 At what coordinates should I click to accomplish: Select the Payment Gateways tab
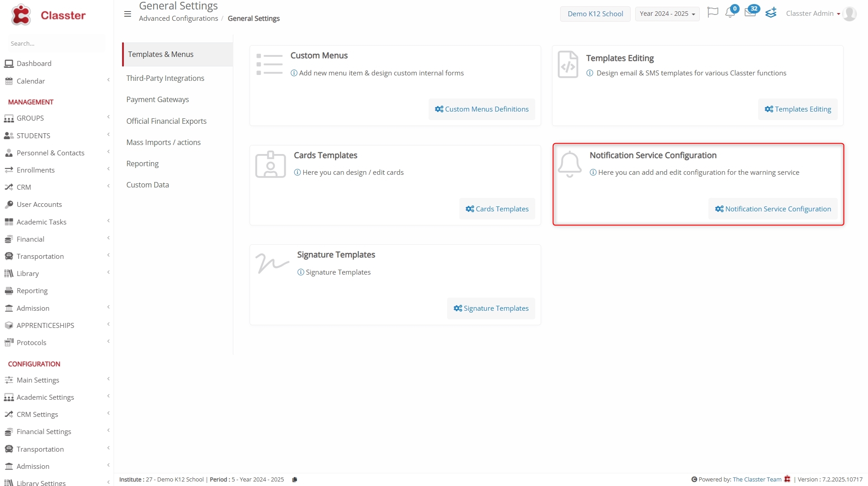coord(158,99)
